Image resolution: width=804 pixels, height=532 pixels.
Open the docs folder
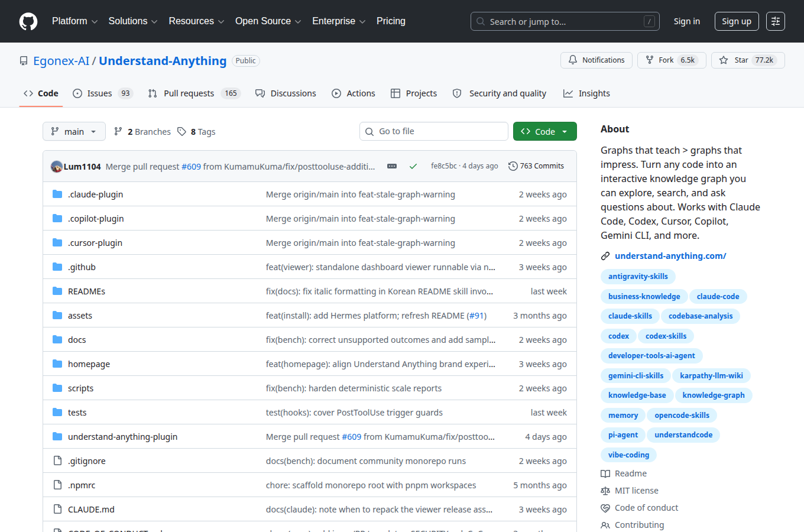click(x=77, y=339)
